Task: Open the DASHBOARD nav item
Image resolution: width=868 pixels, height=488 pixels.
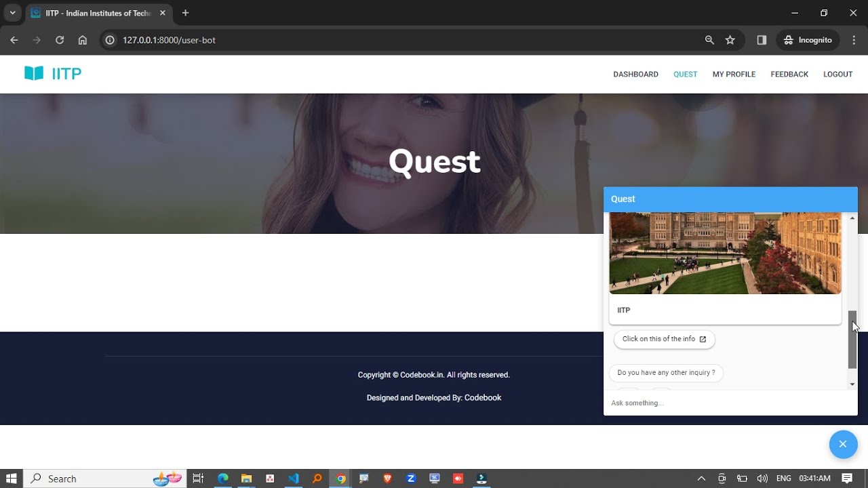Action: coord(635,75)
